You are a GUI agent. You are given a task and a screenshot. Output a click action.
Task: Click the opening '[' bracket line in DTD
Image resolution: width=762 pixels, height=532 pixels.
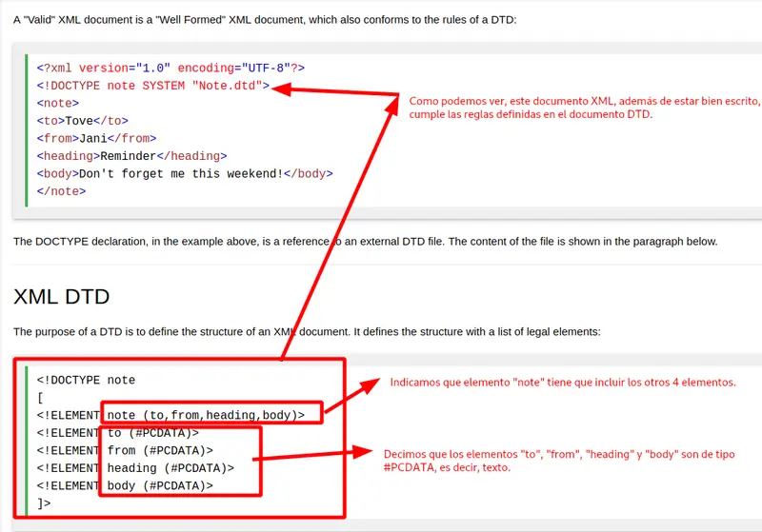point(40,398)
